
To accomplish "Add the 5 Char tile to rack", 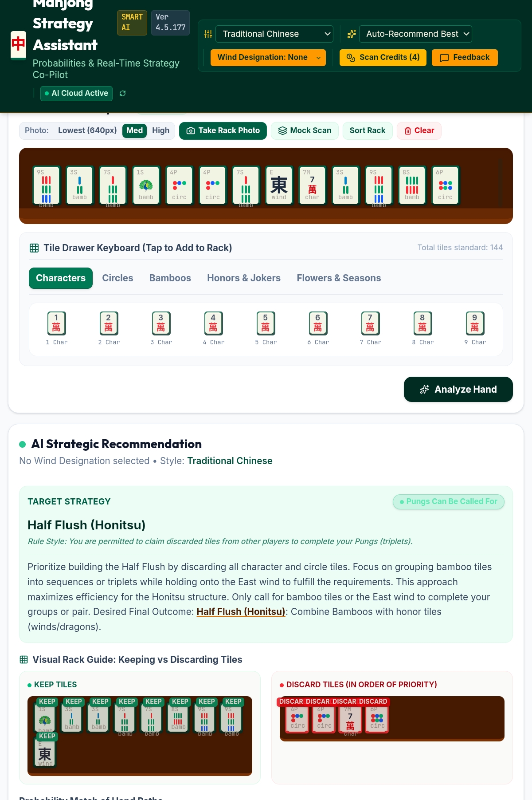I will pyautogui.click(x=266, y=329).
